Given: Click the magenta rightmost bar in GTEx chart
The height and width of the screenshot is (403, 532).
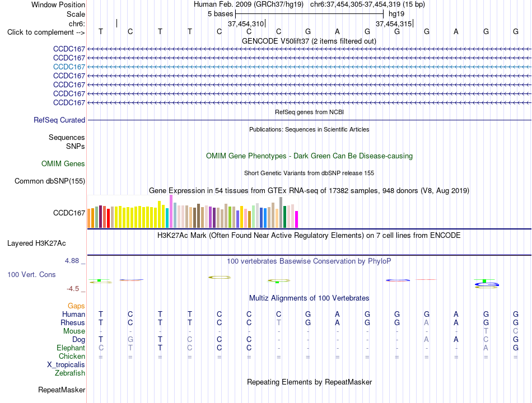Looking at the screenshot, I should [x=297, y=219].
